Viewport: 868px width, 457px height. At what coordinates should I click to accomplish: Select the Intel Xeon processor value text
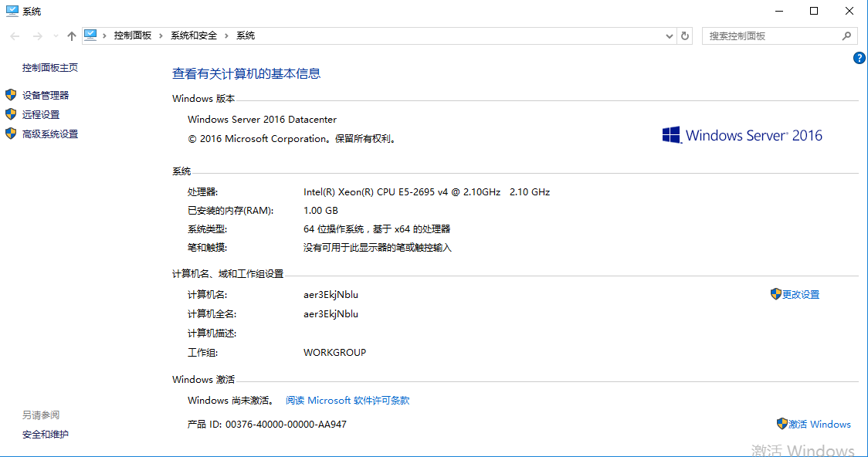pos(427,192)
